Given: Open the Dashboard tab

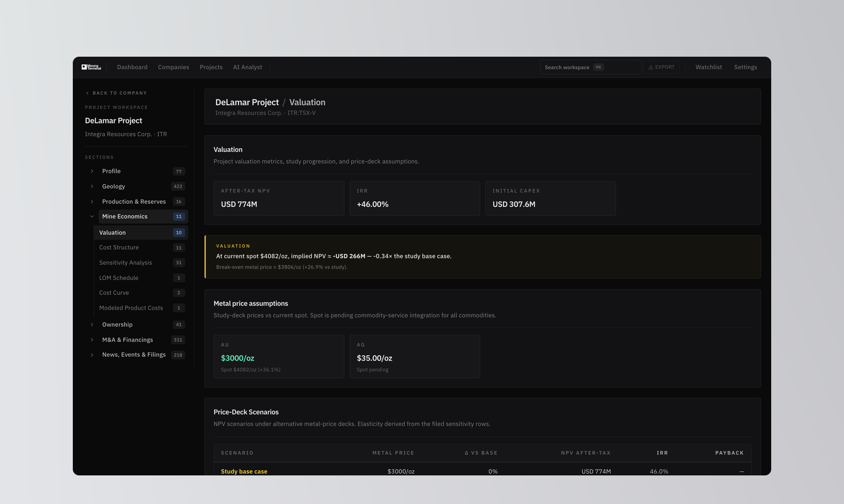Looking at the screenshot, I should 132,67.
